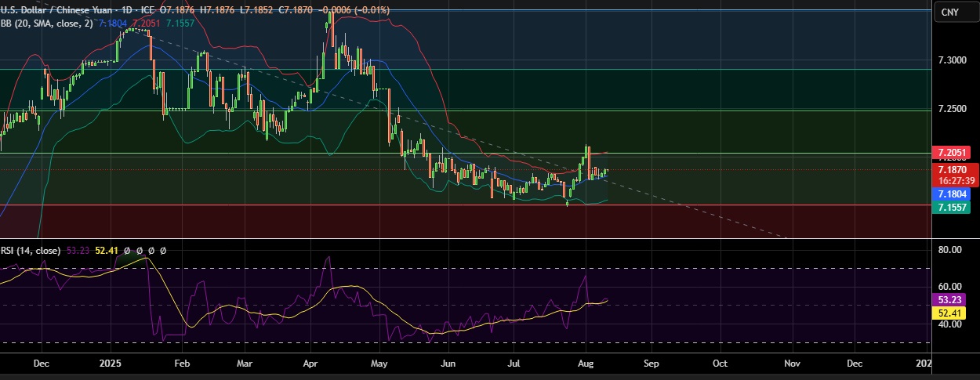The width and height of the screenshot is (980, 380).
Task: Click the 7.1870 current price label
Action: tap(952, 169)
